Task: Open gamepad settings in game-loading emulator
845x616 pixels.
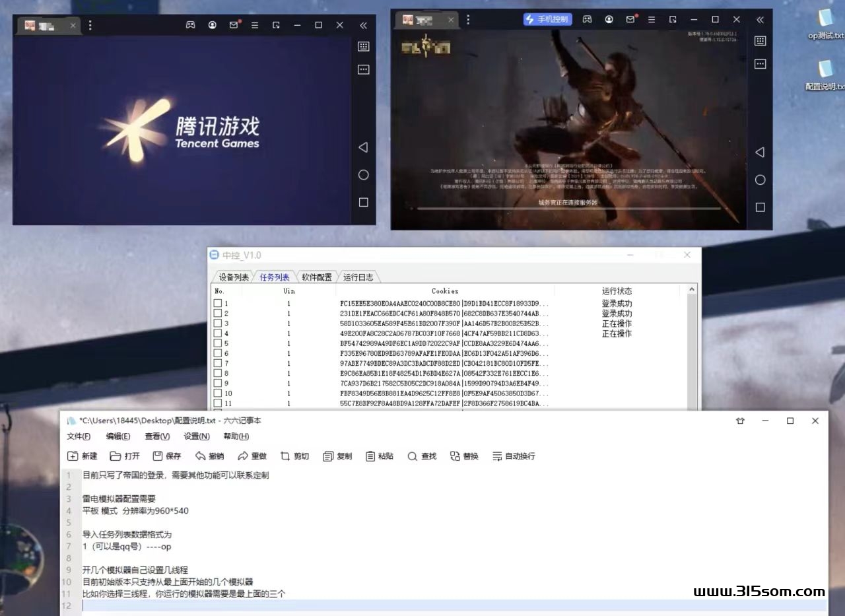Action: pos(587,20)
